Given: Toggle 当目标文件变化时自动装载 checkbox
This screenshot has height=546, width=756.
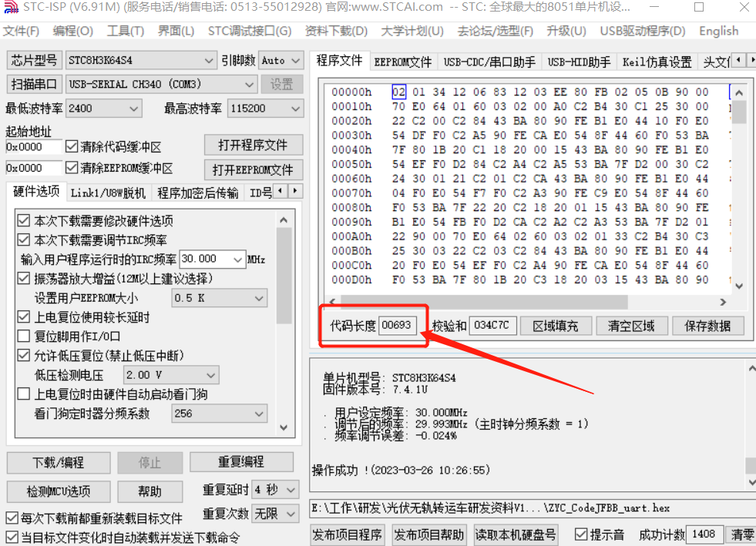Looking at the screenshot, I should click(12, 537).
